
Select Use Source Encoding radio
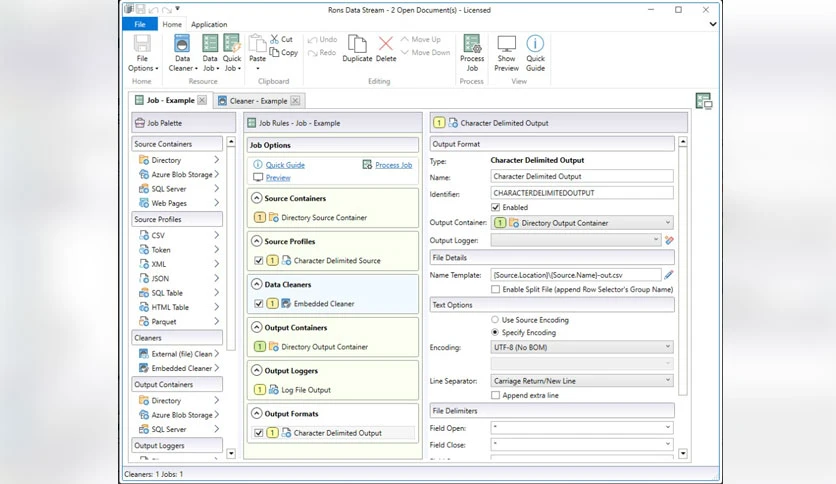click(x=495, y=320)
